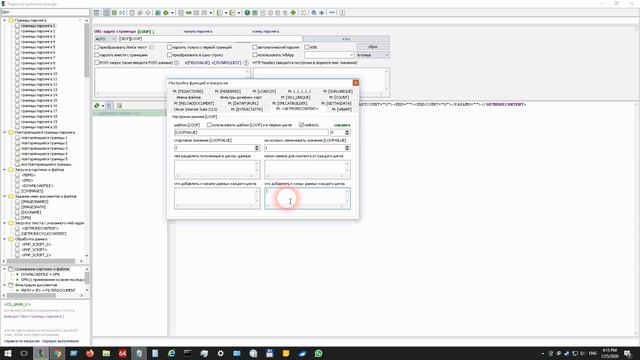The width and height of the screenshot is (640, 360).
Task: Click the '...' button right of URL field
Action: [x=346, y=39]
